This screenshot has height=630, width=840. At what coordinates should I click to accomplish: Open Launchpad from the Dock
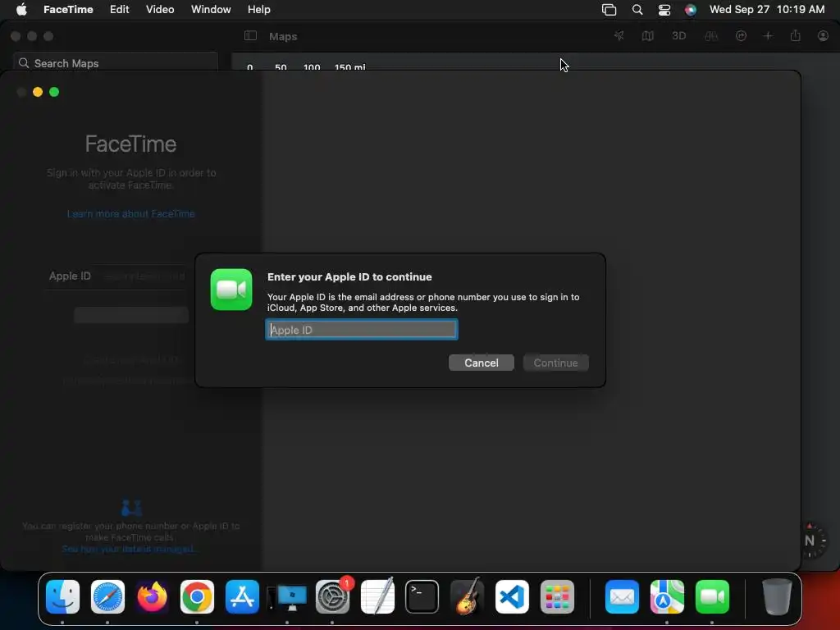click(557, 597)
